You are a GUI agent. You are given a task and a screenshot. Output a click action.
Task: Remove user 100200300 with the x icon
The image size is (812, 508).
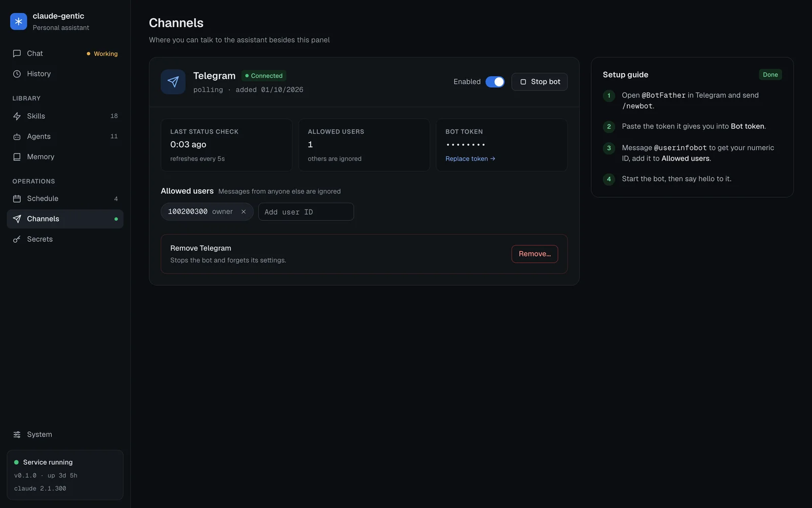click(x=244, y=212)
